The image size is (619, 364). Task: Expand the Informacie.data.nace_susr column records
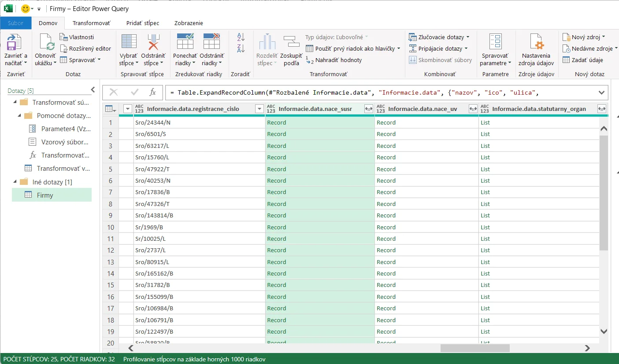tap(369, 109)
